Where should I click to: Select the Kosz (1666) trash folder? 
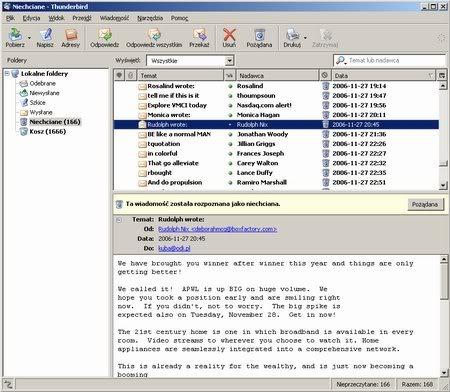click(x=43, y=132)
